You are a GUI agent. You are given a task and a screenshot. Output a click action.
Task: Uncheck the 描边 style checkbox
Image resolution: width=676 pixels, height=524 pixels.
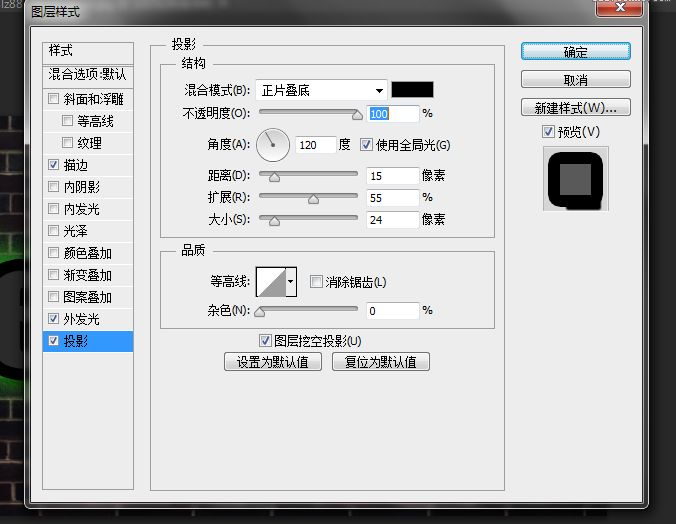[53, 164]
